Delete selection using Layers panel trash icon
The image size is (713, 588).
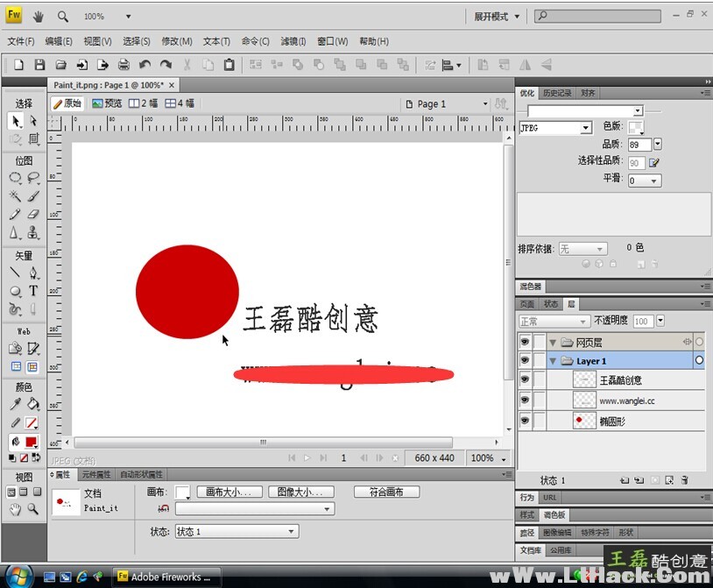click(684, 480)
